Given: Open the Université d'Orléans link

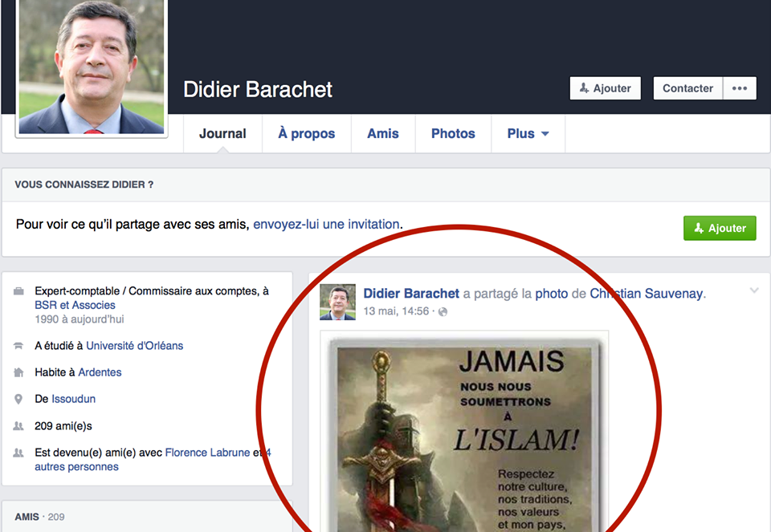Looking at the screenshot, I should click(x=134, y=346).
